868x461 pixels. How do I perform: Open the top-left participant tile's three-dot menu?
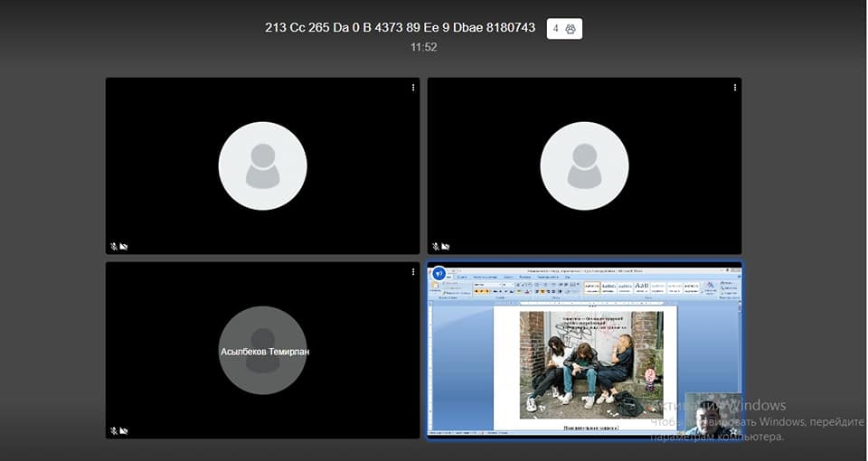point(413,88)
